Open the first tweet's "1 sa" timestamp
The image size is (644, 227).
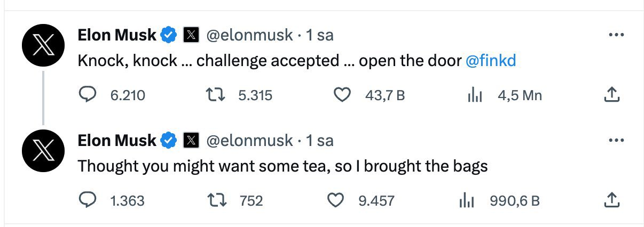point(319,35)
